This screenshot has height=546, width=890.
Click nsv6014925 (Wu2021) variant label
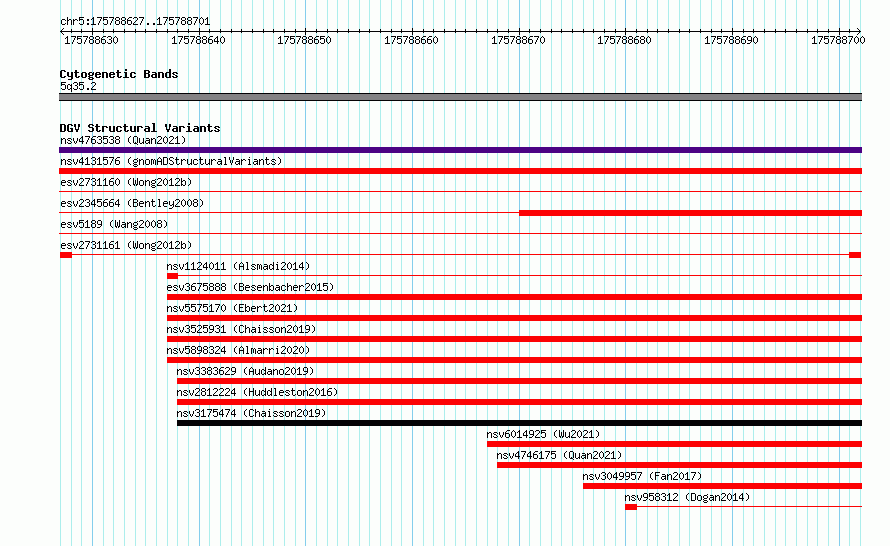coord(543,434)
